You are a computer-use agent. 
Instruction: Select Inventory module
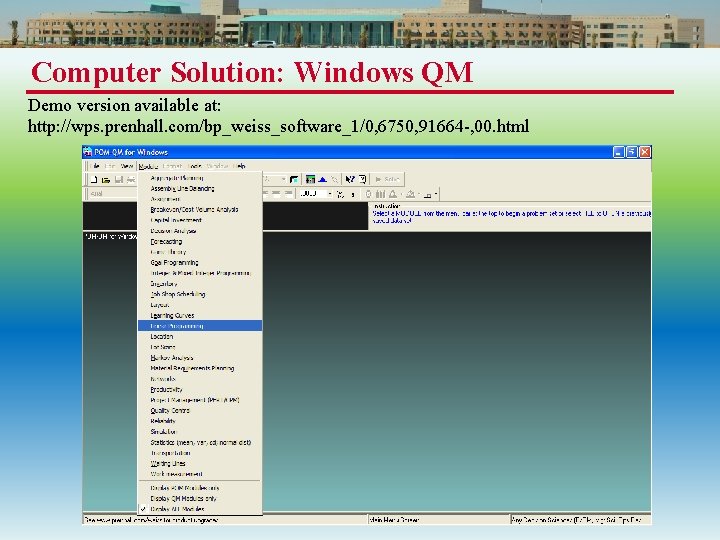coord(200,284)
